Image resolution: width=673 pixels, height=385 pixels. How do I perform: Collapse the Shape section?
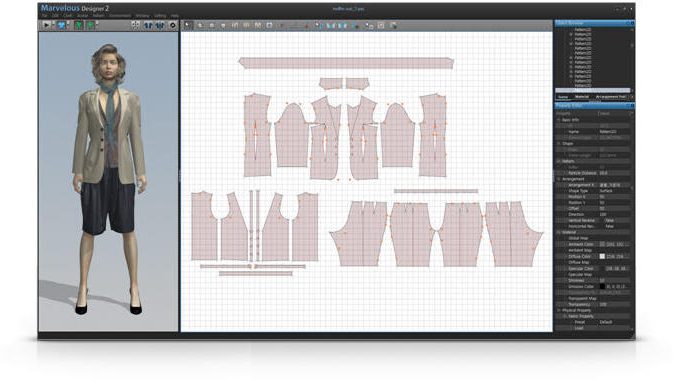pos(559,144)
